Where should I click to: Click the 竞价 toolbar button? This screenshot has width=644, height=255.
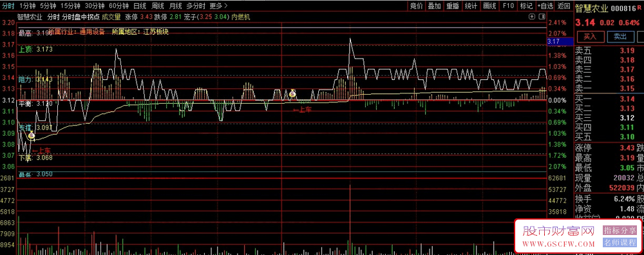(416, 6)
